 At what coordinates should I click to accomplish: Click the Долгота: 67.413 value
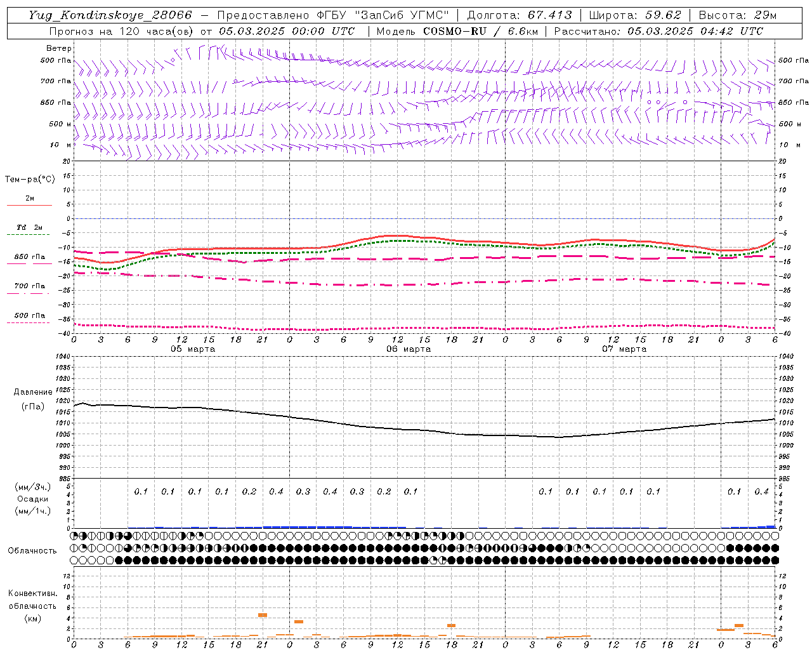click(520, 15)
